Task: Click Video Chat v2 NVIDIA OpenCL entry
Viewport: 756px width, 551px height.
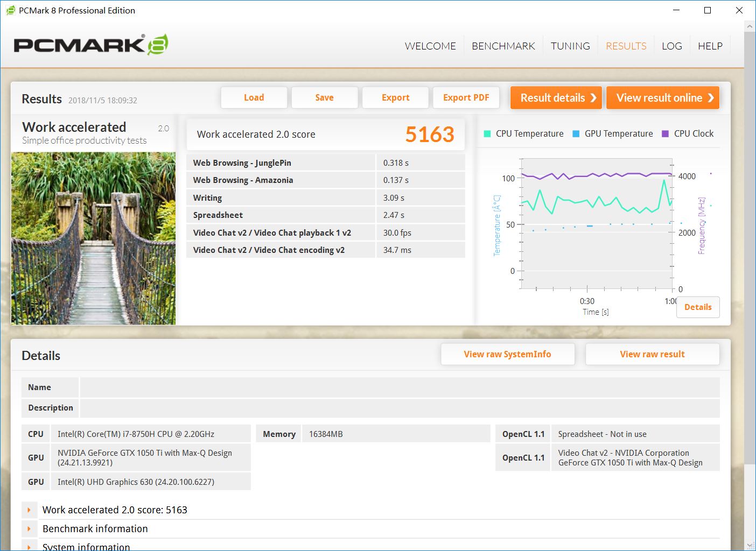Action: point(635,458)
